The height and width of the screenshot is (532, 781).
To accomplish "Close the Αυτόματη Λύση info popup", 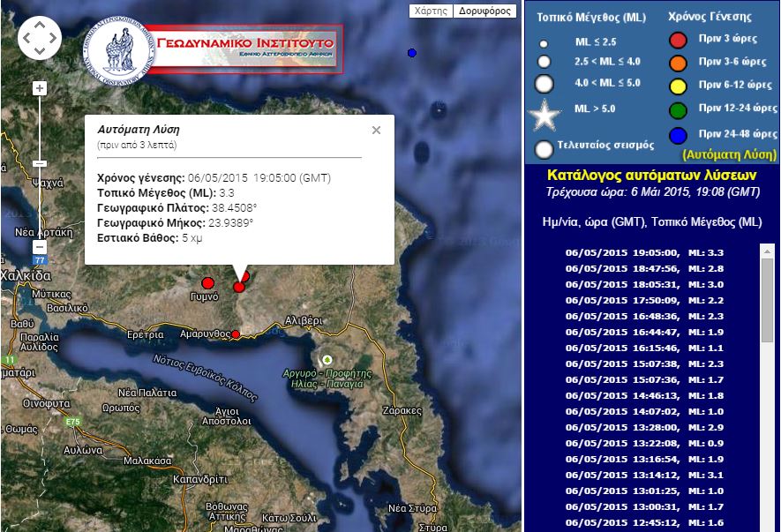I will click(376, 130).
